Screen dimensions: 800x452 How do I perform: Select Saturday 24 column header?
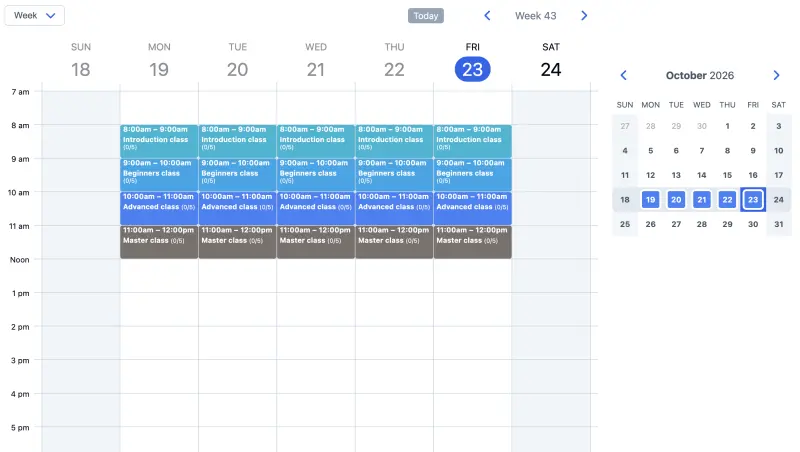(x=551, y=62)
